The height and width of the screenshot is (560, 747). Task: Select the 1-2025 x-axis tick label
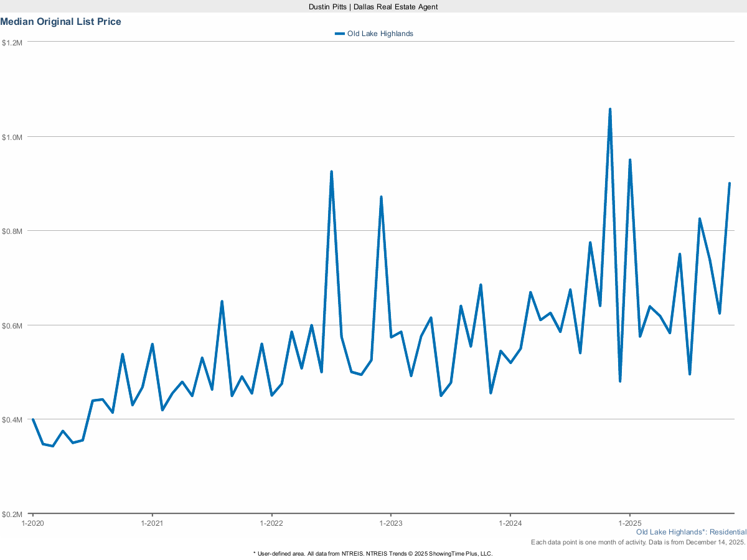629,523
